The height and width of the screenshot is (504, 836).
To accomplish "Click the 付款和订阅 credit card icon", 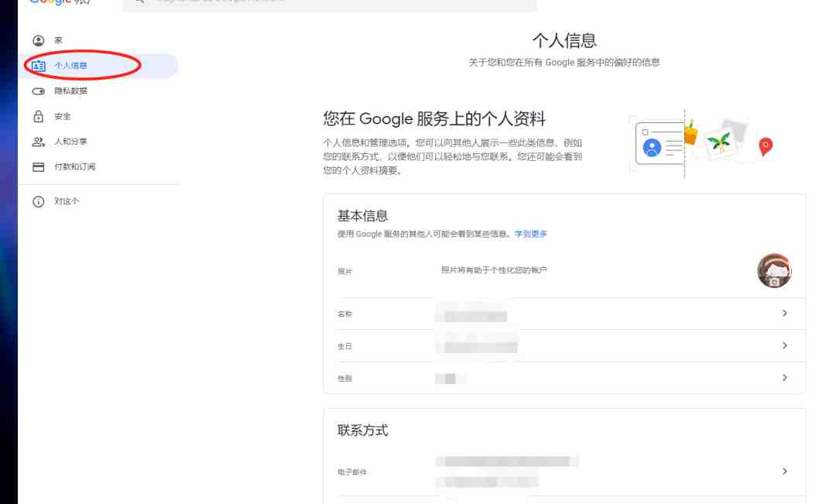I will [x=39, y=167].
